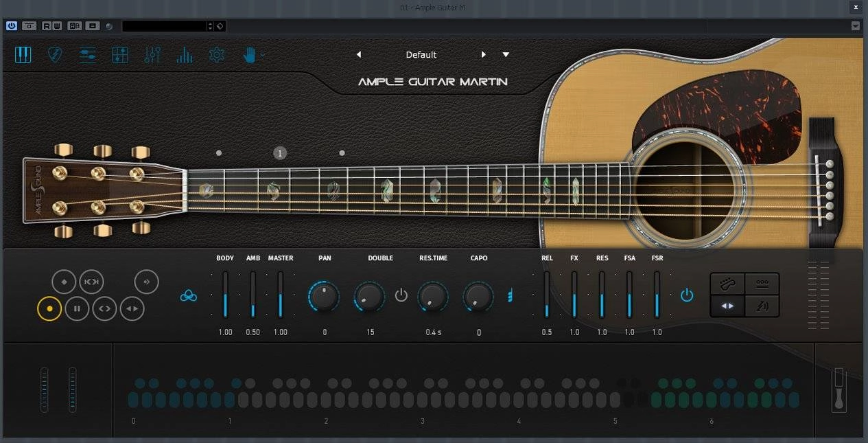Adjust the AMB volume slider
Viewport: 868px width, 443px height.
coord(253,295)
